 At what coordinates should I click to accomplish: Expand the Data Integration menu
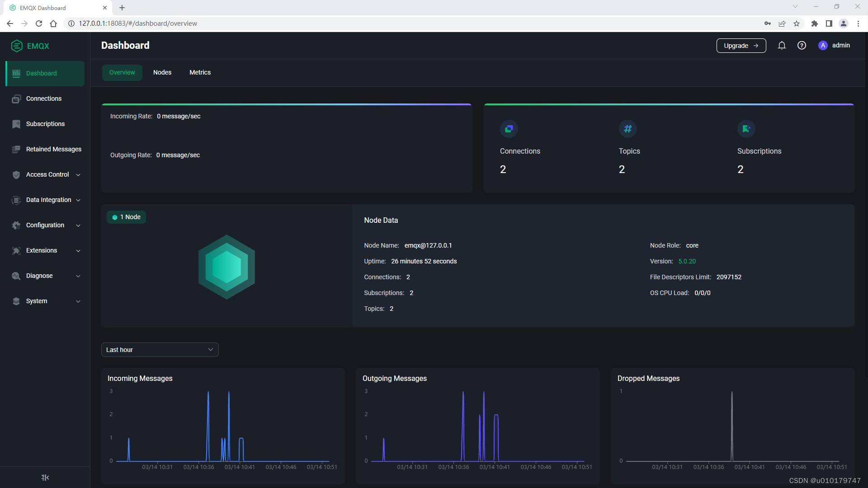click(x=48, y=200)
